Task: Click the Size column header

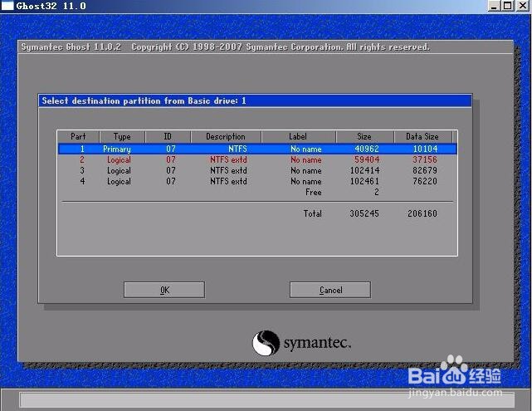Action: [x=364, y=136]
